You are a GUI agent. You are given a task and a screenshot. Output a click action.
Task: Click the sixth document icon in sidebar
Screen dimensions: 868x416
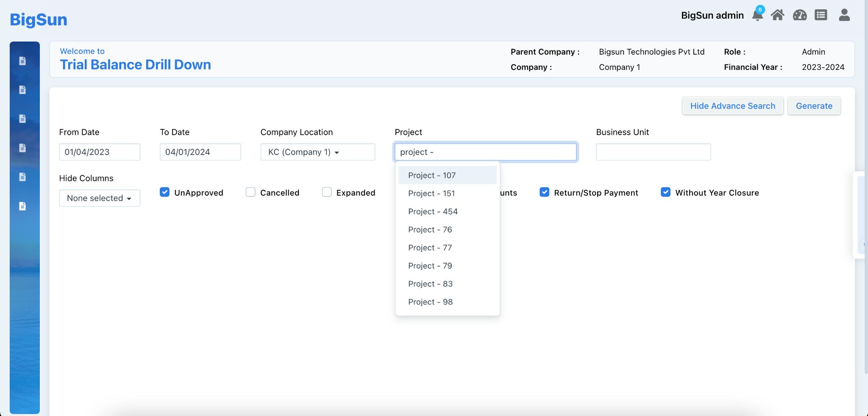tap(22, 206)
